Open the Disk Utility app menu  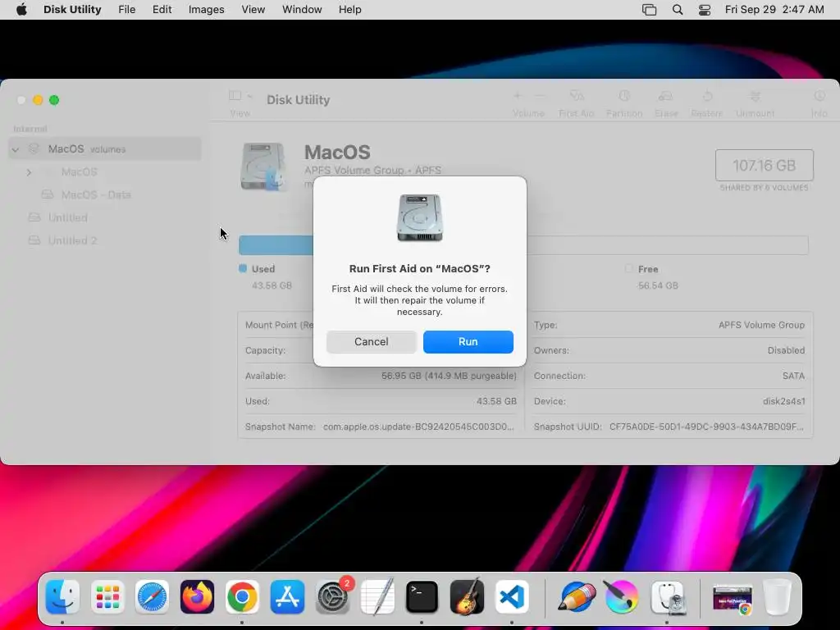[72, 10]
